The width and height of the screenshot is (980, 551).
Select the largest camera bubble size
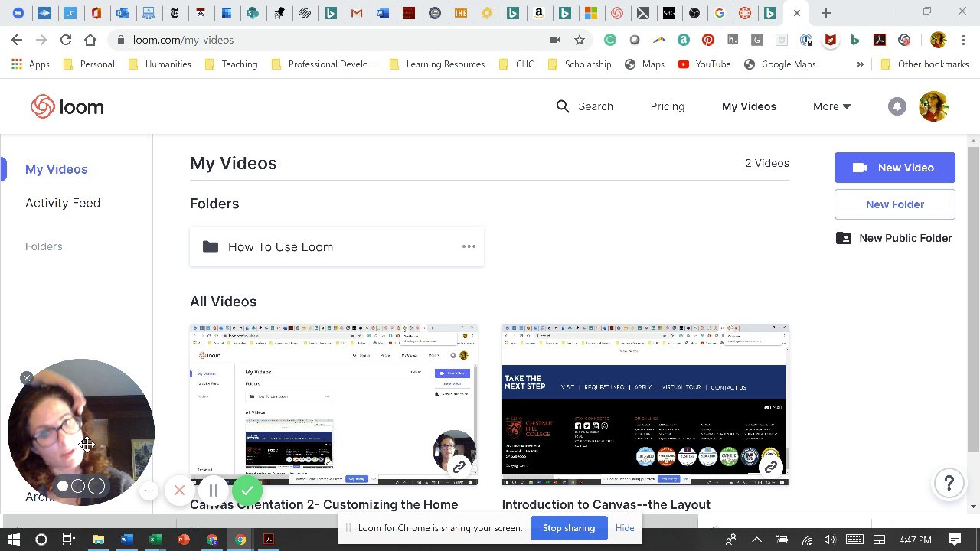point(96,486)
